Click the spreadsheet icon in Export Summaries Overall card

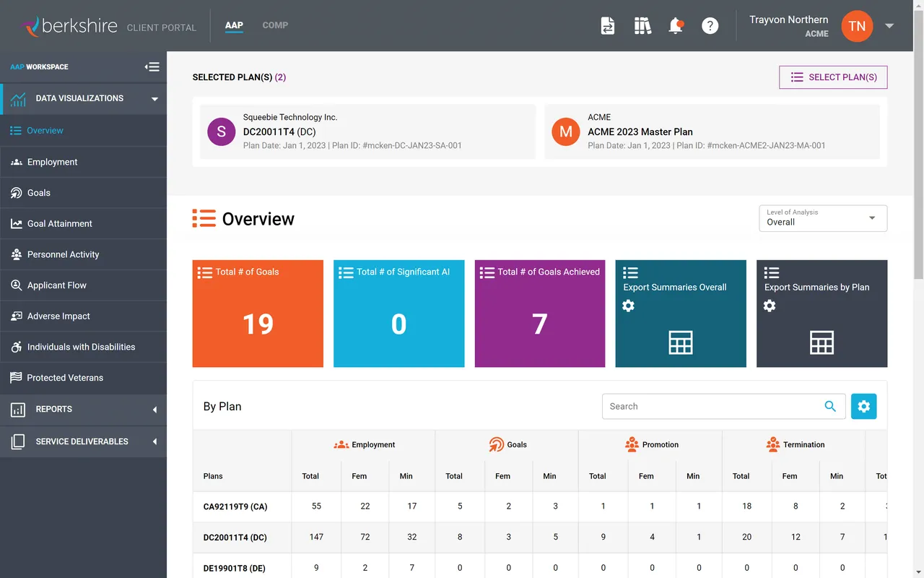680,343
